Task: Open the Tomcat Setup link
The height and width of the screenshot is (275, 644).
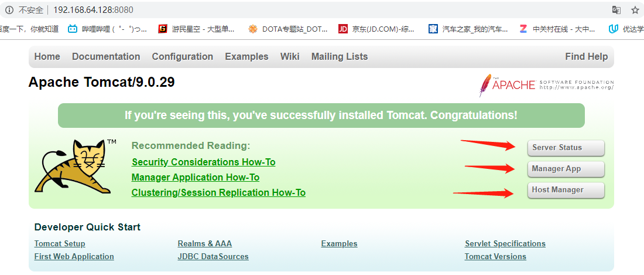Action: [60, 244]
